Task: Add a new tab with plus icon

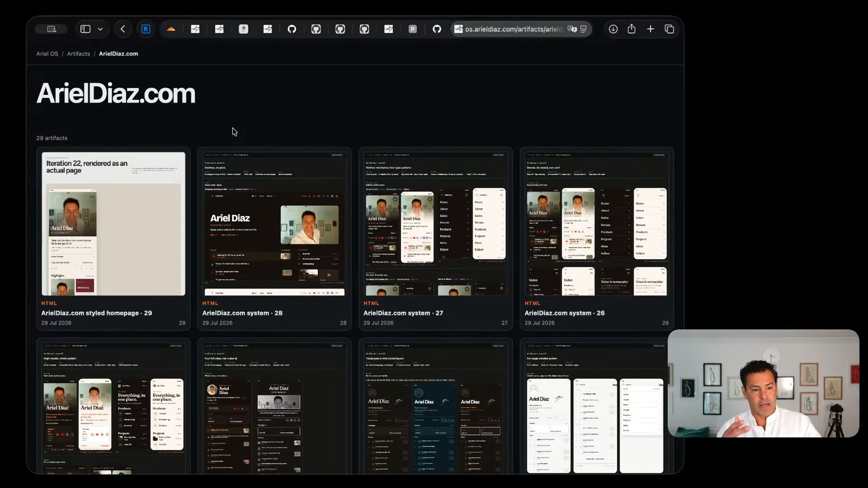Action: [x=650, y=29]
